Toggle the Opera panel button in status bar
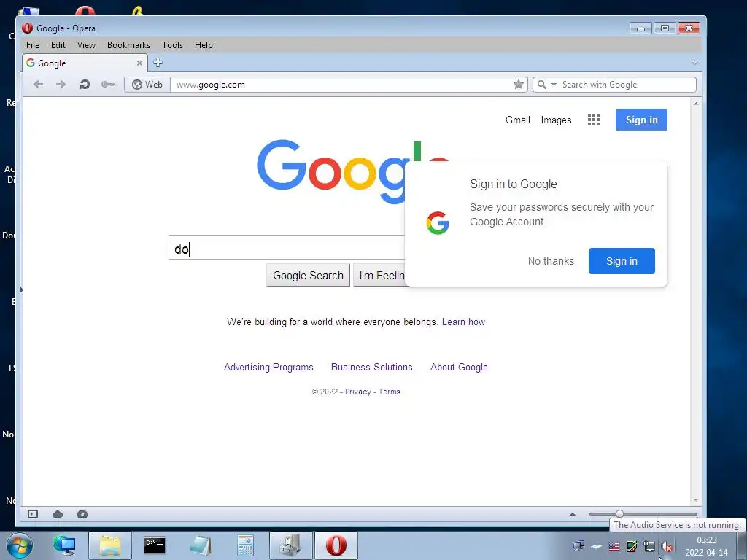 [x=33, y=514]
